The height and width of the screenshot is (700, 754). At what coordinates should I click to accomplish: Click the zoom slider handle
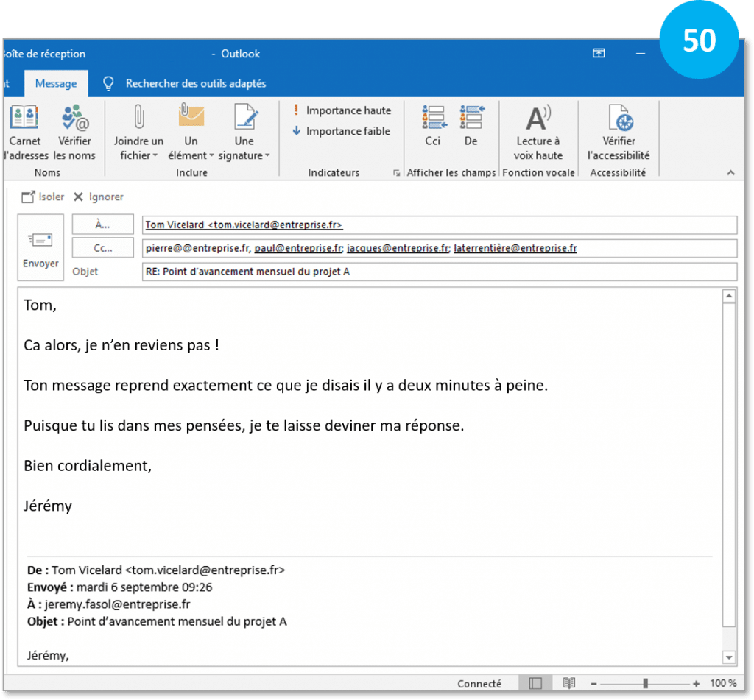[645, 683]
